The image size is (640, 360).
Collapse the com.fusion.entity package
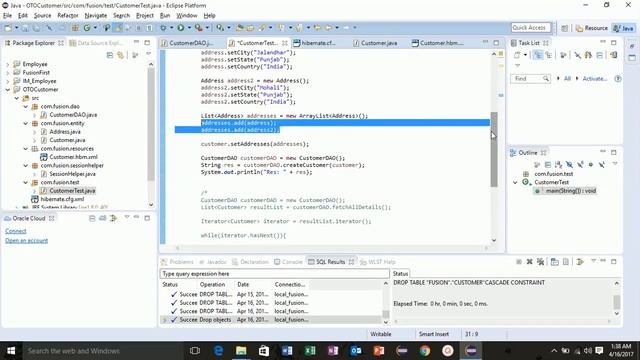pyautogui.click(x=26, y=123)
